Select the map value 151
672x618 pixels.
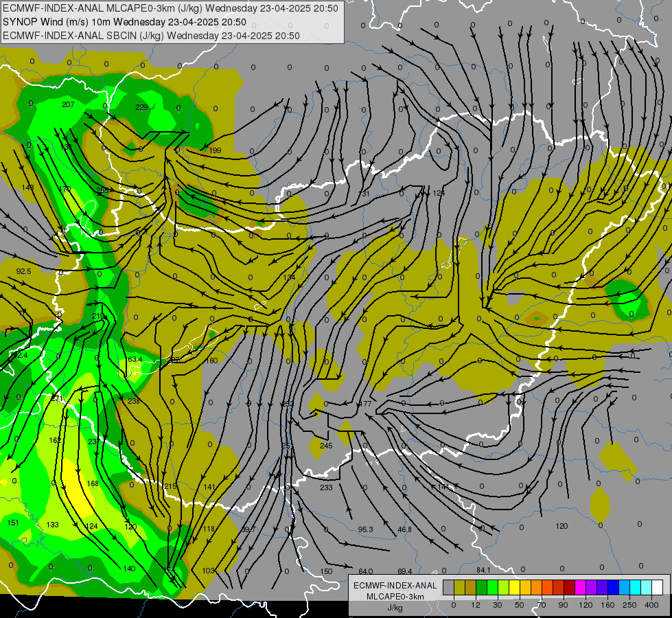13,523
